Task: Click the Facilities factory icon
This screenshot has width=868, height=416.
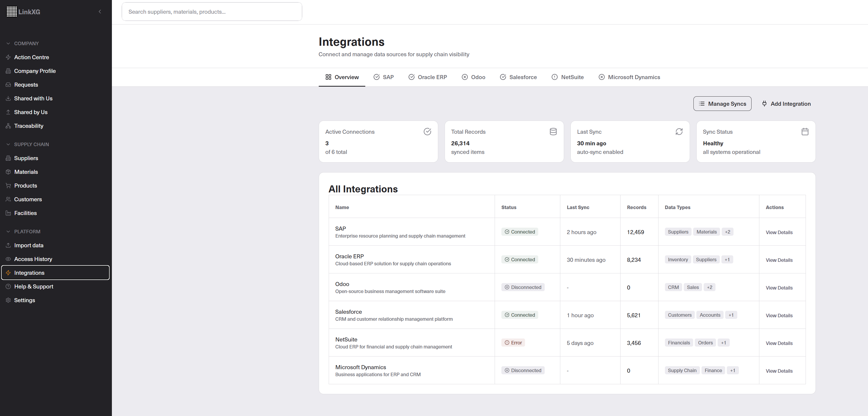Action: tap(8, 213)
